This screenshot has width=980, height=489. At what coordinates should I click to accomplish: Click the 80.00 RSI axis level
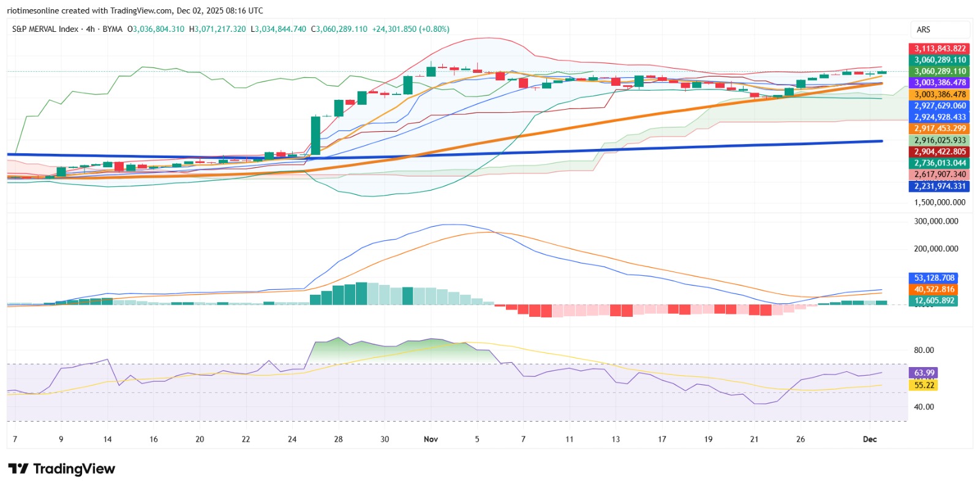[924, 351]
